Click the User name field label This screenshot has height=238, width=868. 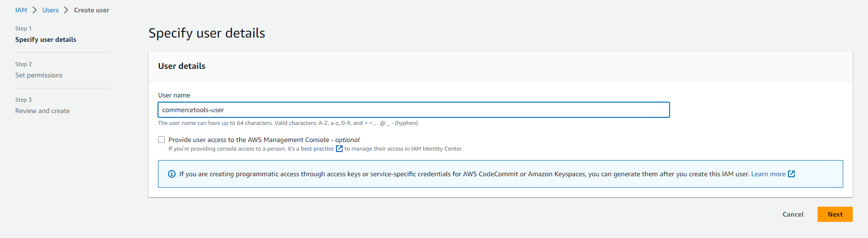[174, 95]
